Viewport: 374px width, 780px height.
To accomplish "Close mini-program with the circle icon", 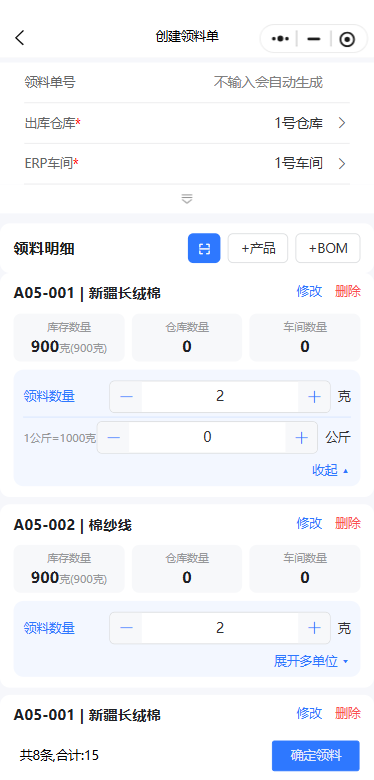I will click(x=347, y=39).
